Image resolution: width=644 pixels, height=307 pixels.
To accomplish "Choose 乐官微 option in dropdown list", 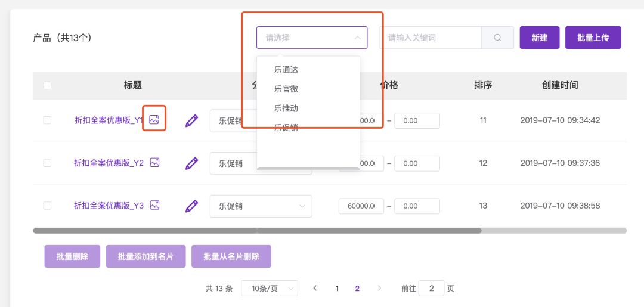I will point(286,89).
